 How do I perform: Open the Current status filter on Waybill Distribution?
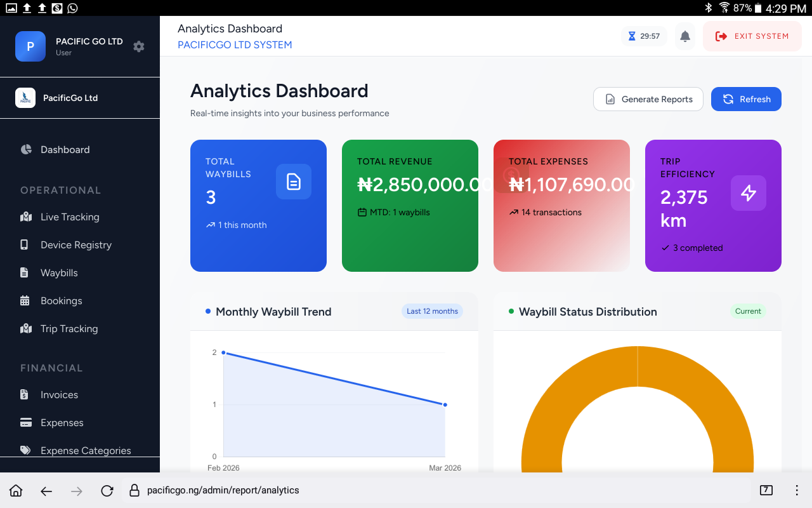point(748,311)
